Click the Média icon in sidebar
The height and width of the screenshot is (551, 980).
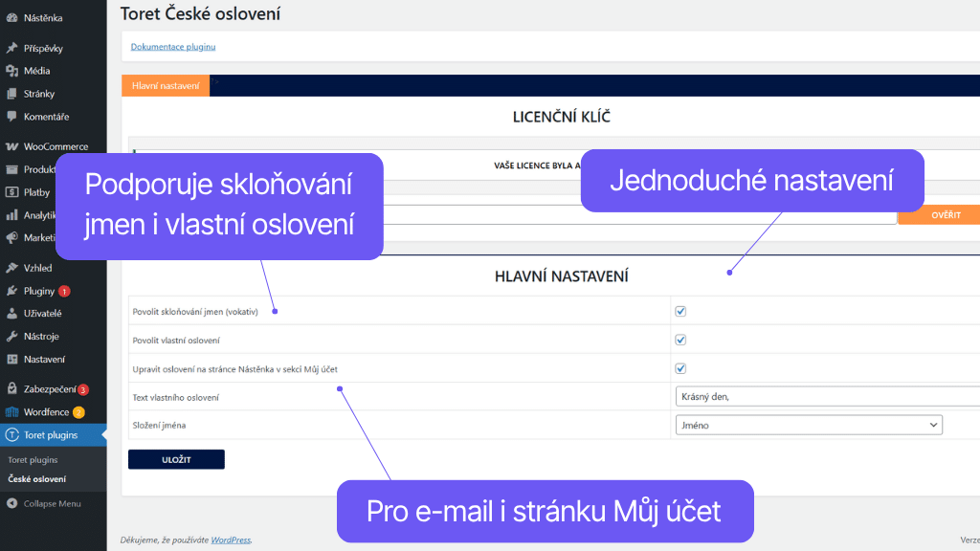(x=11, y=71)
